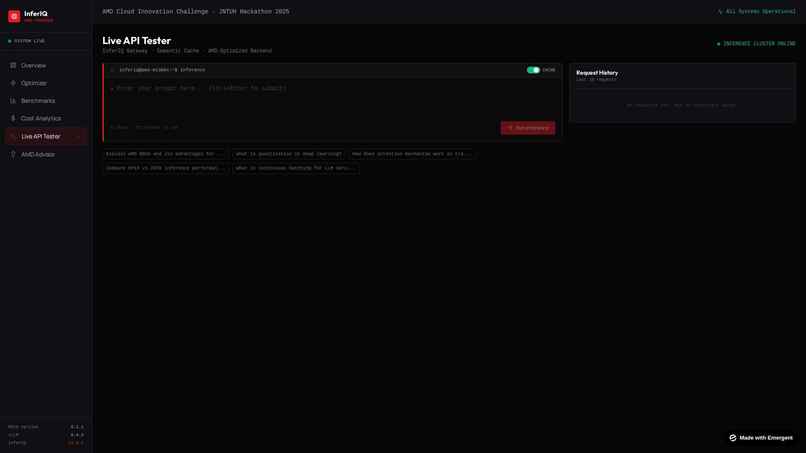The height and width of the screenshot is (453, 806).
Task: Choose the continuous batching suggestion chip
Action: (x=295, y=168)
